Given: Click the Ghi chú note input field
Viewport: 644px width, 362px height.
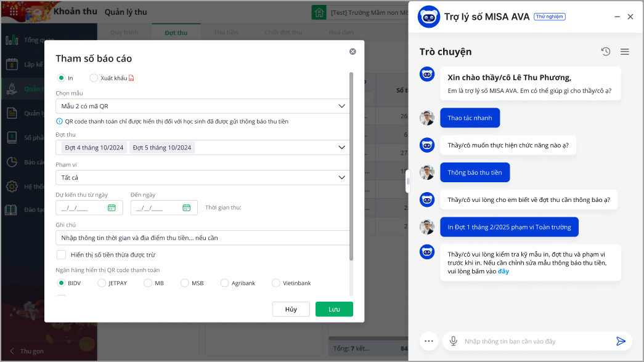Looking at the screenshot, I should click(202, 238).
